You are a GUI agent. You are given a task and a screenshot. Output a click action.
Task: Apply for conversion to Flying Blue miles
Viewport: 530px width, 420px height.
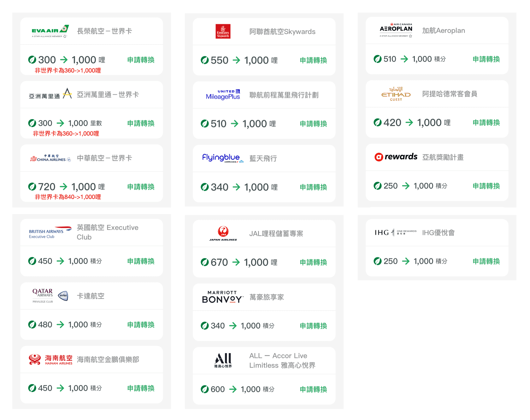(313, 187)
